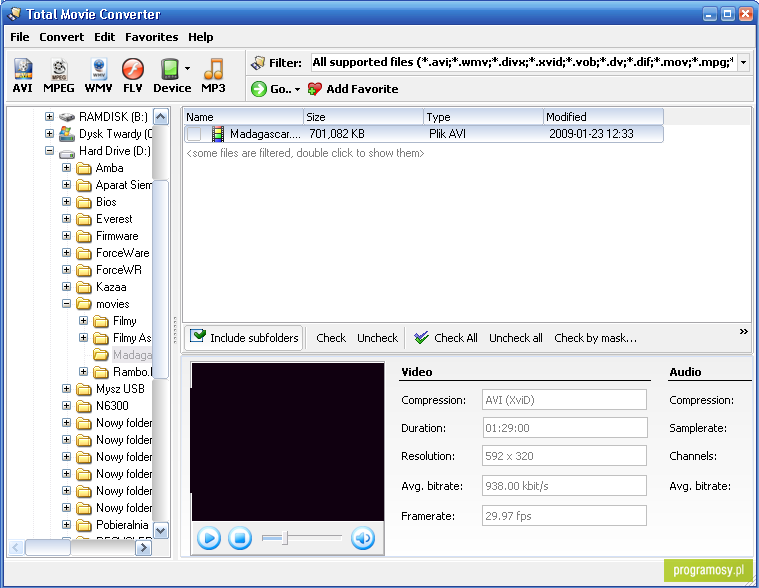Stop the video preview
Screen dimensions: 759x588
click(240, 538)
